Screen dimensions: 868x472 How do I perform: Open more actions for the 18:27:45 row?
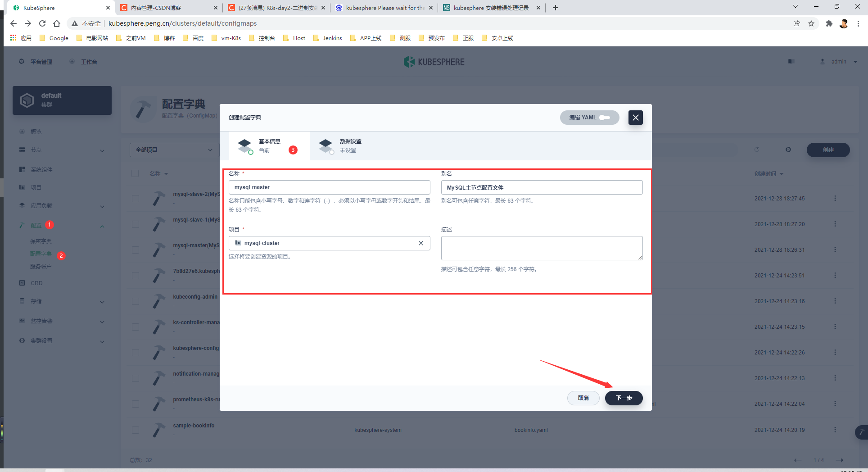pyautogui.click(x=835, y=198)
